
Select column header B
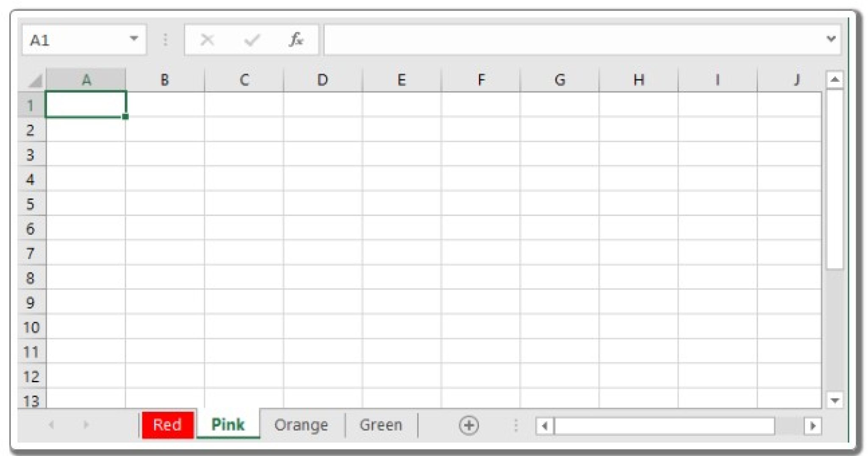click(x=164, y=79)
